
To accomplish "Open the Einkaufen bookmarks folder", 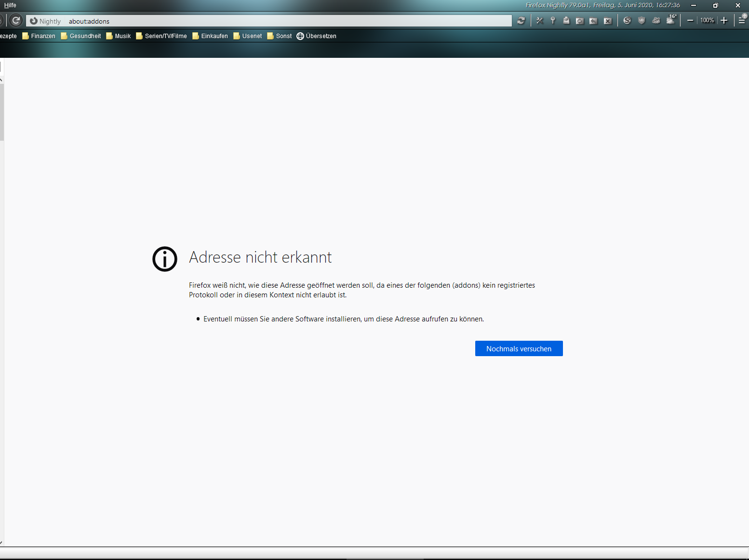I will coord(210,36).
